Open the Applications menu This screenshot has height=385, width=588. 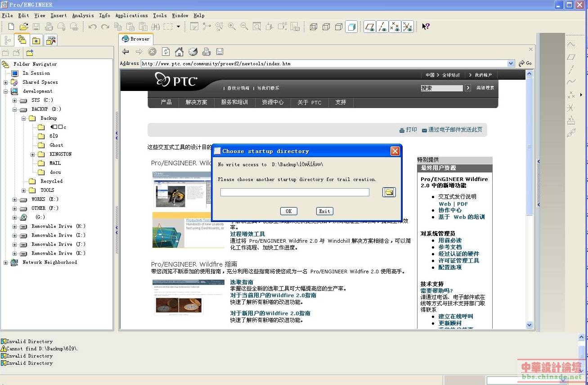point(131,15)
